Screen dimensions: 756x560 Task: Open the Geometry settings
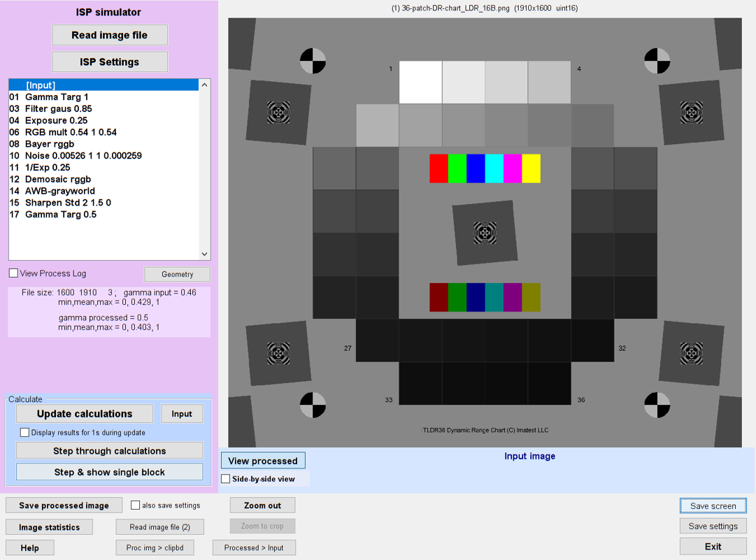177,274
